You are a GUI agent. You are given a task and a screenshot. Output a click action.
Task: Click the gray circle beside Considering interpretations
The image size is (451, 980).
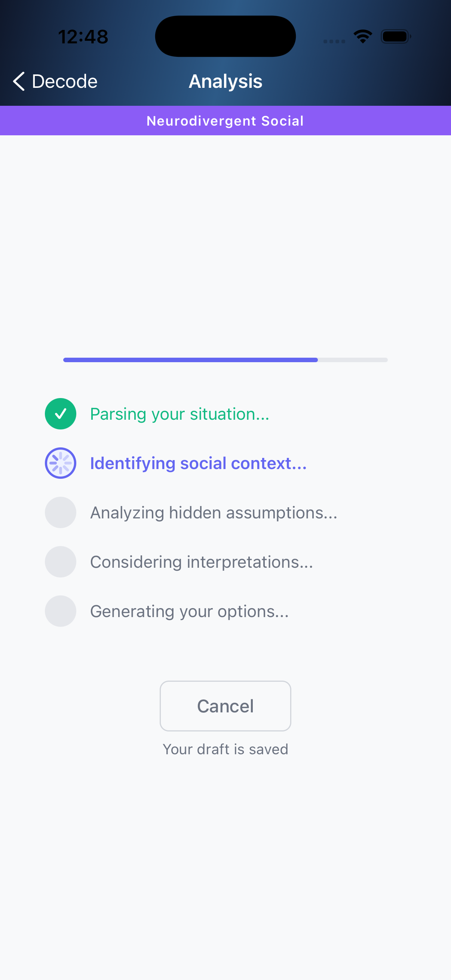(61, 561)
